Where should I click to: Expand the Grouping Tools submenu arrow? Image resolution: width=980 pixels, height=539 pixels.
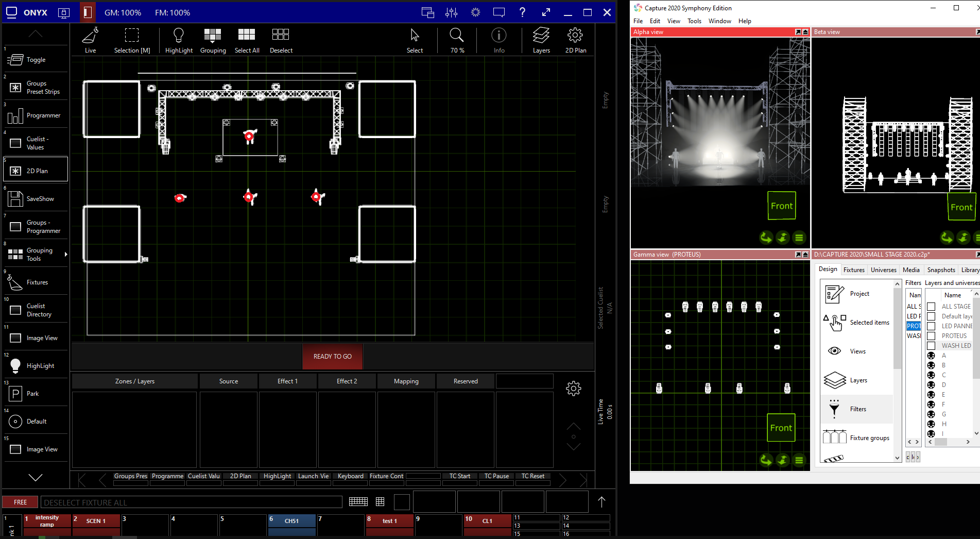coord(65,255)
